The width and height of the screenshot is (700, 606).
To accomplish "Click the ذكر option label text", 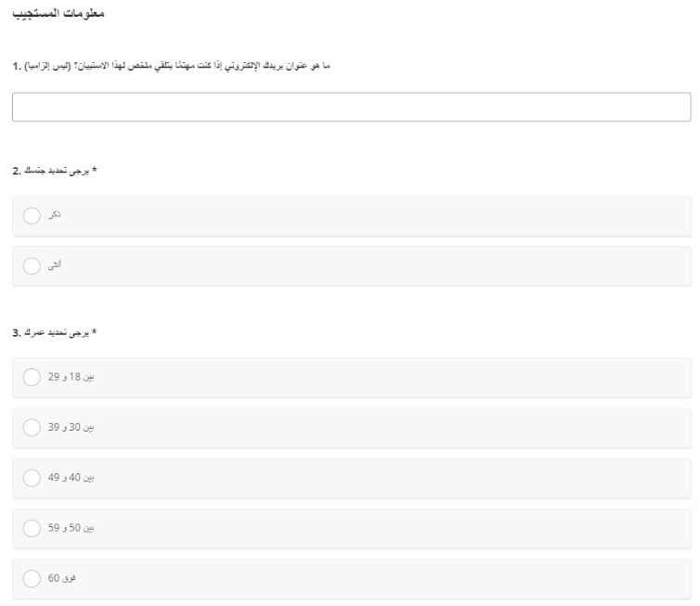I will pyautogui.click(x=55, y=215).
